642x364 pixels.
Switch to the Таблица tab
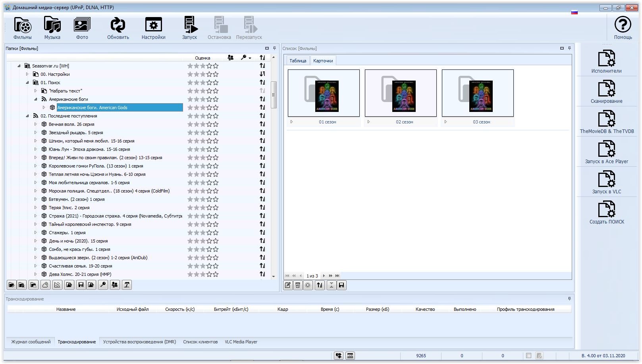[x=298, y=61]
